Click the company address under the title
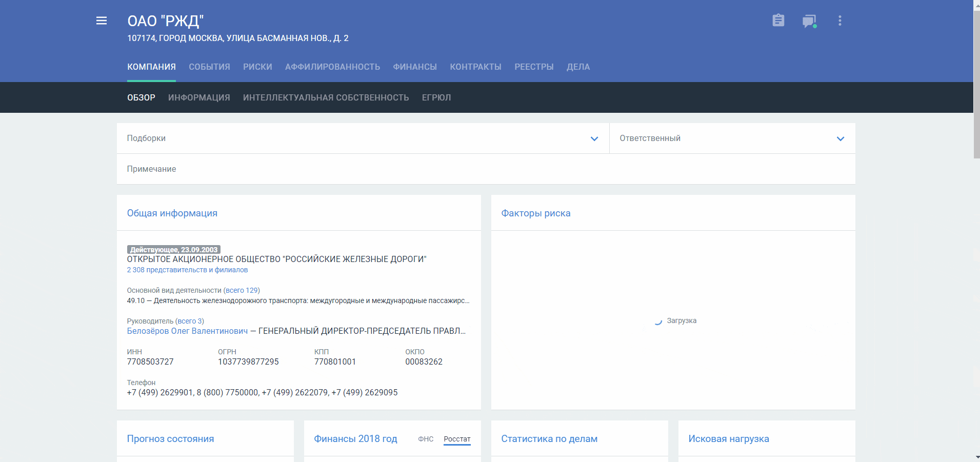 tap(238, 38)
